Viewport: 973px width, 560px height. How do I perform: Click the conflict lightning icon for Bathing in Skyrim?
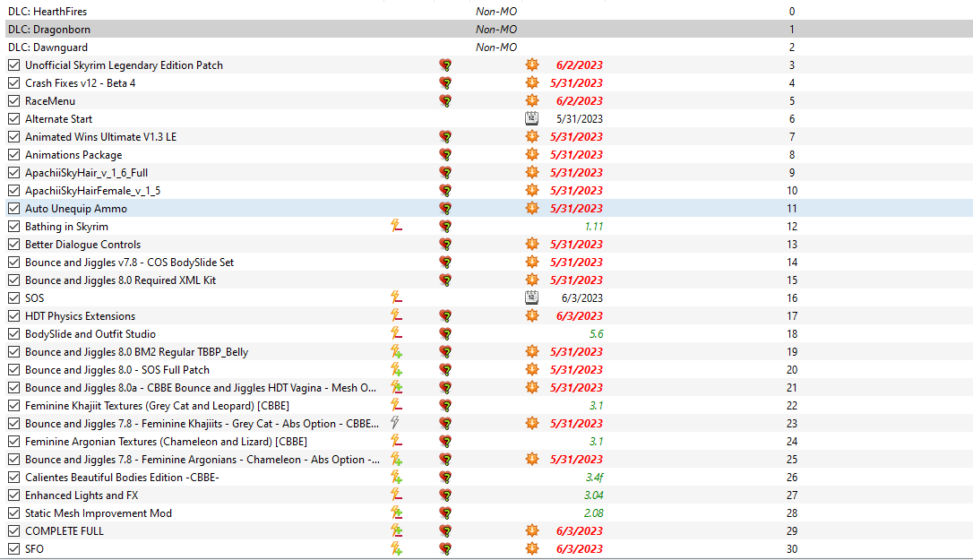(396, 226)
